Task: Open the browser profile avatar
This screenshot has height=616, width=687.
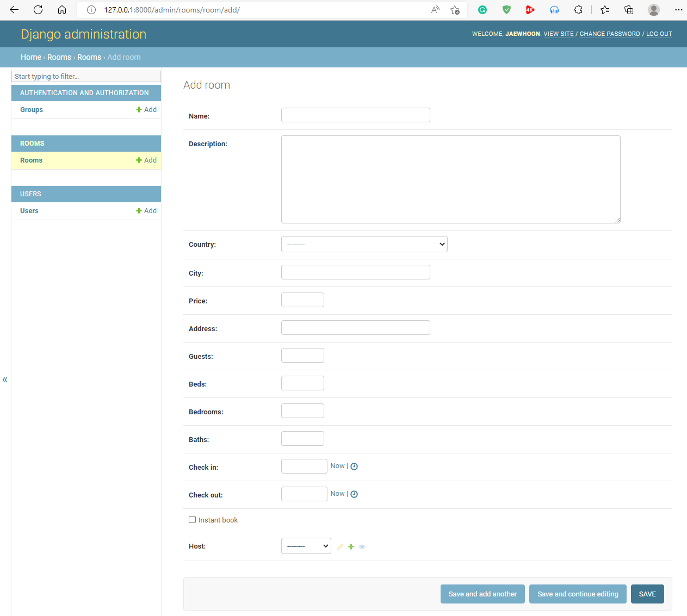Action: pos(654,10)
